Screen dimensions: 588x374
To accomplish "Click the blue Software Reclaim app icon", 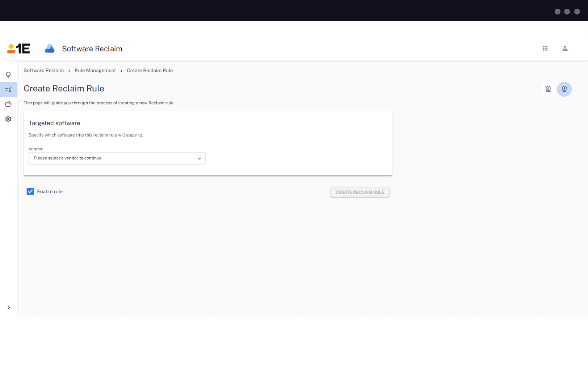I will (x=50, y=49).
